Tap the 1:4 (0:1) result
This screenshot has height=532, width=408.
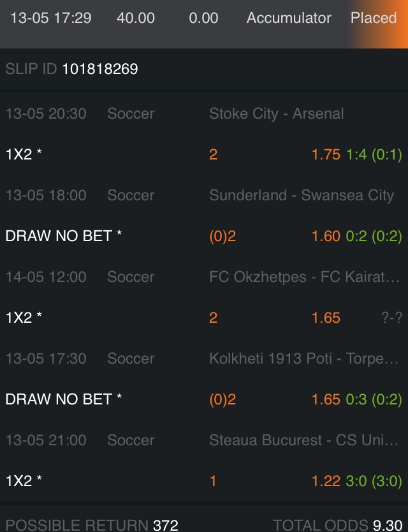click(374, 154)
